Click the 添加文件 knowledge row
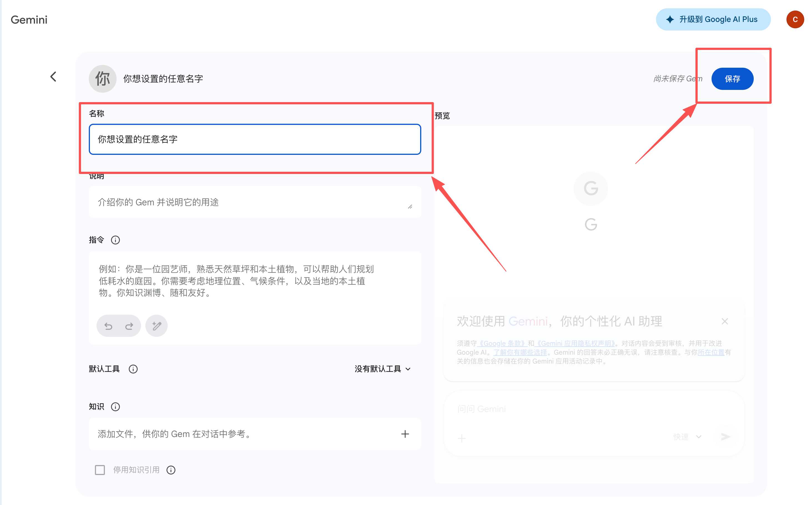 [x=255, y=434]
